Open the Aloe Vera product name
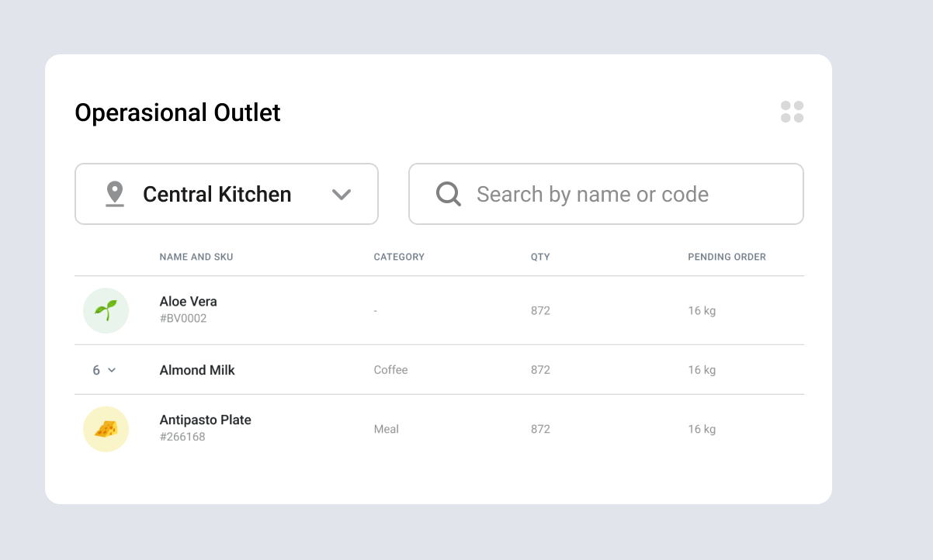Image resolution: width=933 pixels, height=560 pixels. point(189,302)
